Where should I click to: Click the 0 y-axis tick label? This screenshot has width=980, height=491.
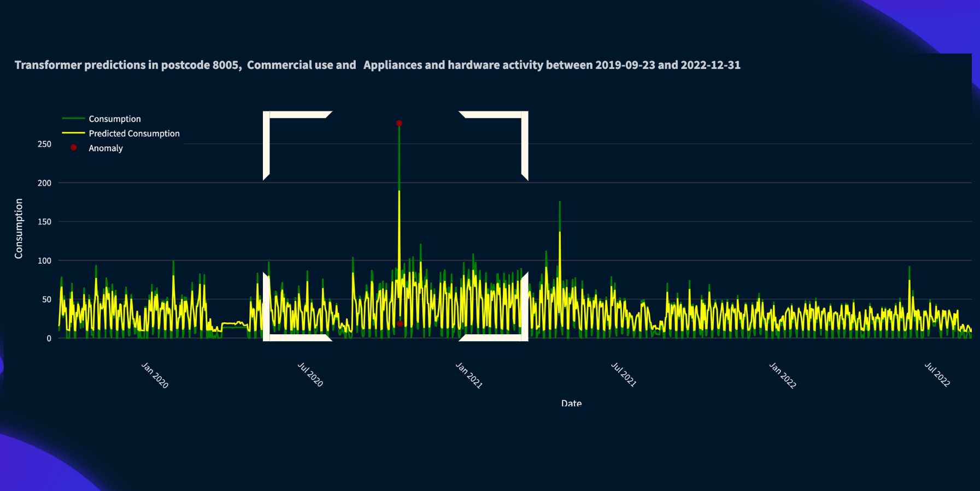pos(49,339)
